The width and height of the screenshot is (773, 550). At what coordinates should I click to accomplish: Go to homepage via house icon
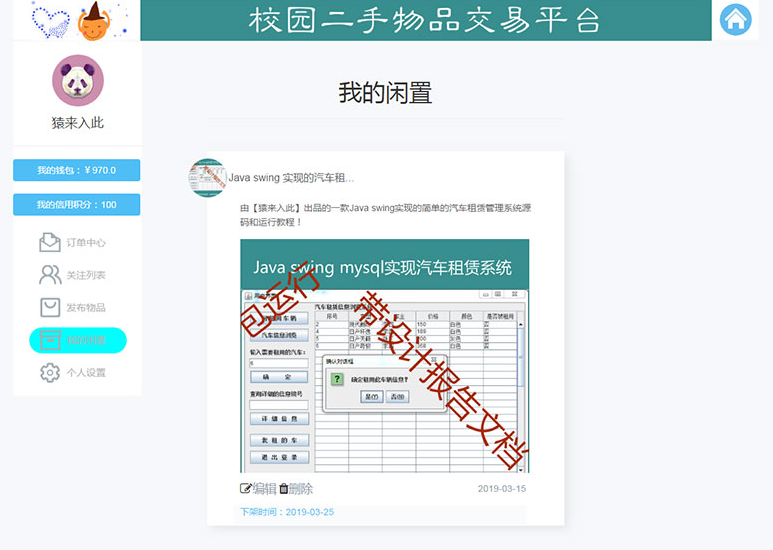pyautogui.click(x=735, y=20)
